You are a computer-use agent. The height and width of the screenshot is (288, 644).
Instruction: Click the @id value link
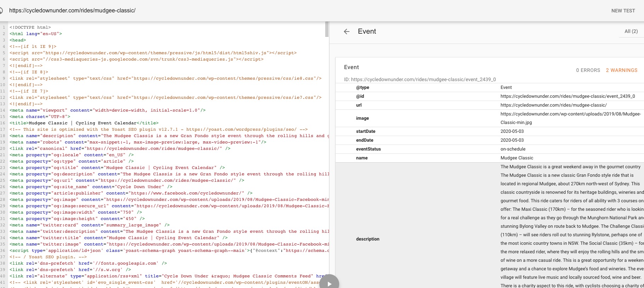click(x=568, y=96)
